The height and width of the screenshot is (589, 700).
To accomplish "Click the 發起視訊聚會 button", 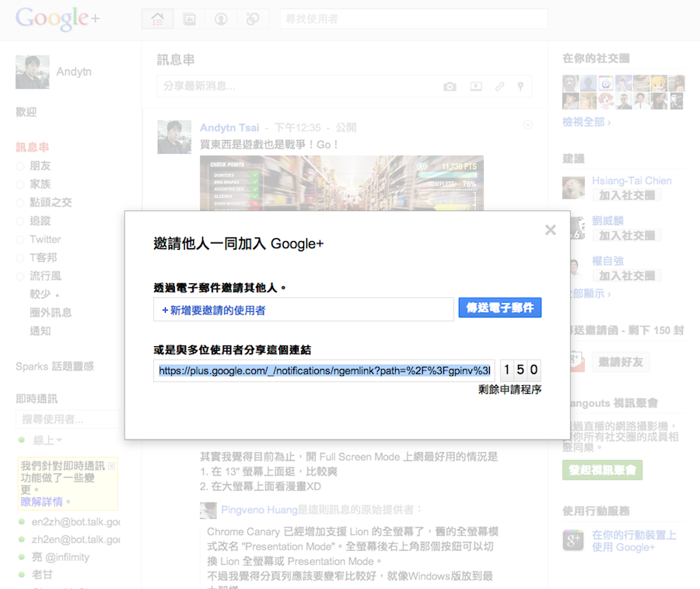I will 602,470.
